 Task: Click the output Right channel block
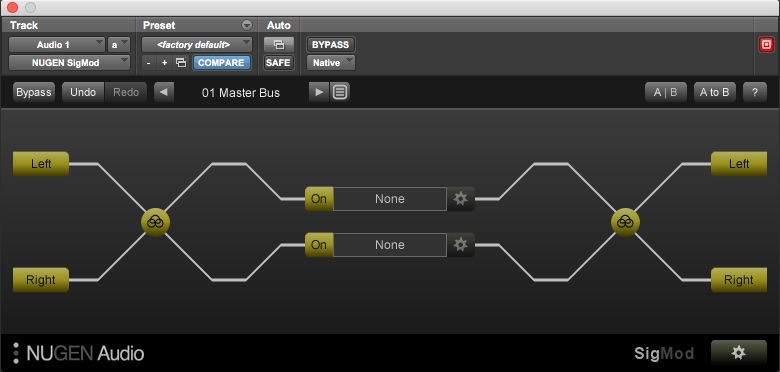click(739, 280)
